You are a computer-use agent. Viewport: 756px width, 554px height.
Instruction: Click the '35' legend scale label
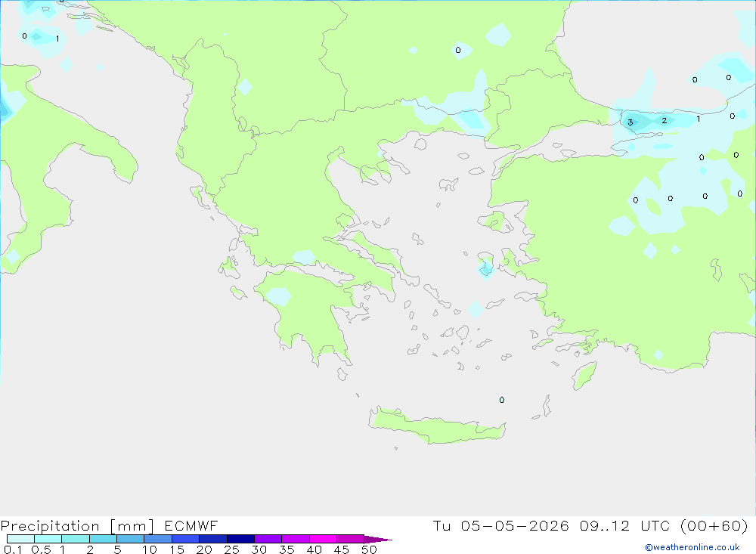(287, 549)
